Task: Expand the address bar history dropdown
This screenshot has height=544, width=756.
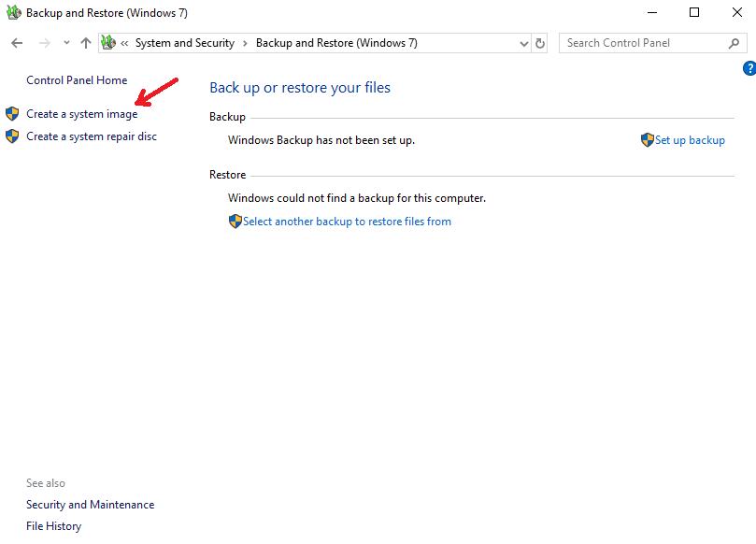Action: click(x=524, y=44)
